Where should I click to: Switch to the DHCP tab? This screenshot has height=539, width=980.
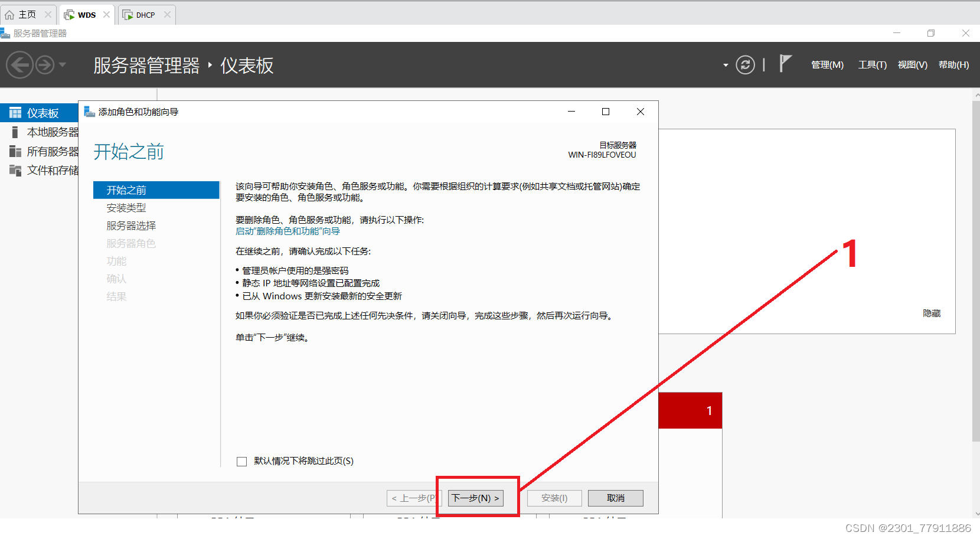[145, 15]
